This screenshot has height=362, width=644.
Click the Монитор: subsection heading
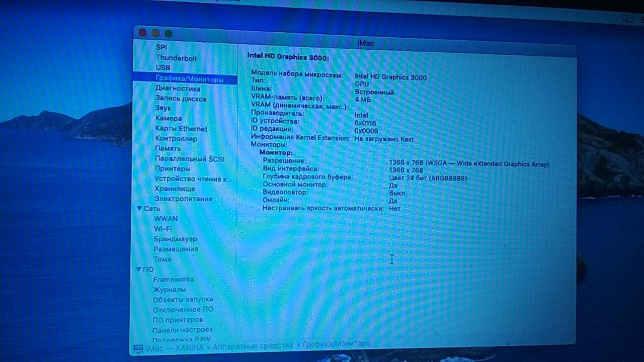click(x=276, y=152)
